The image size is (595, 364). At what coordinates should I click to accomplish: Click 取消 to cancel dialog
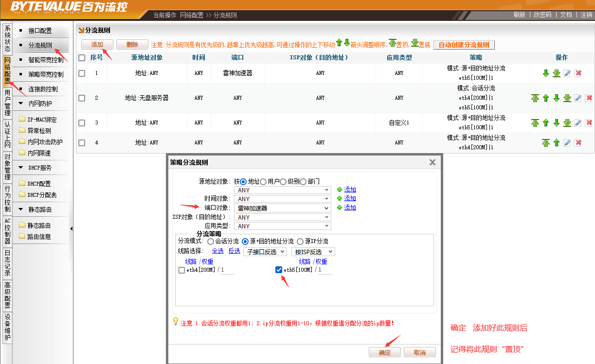click(420, 352)
